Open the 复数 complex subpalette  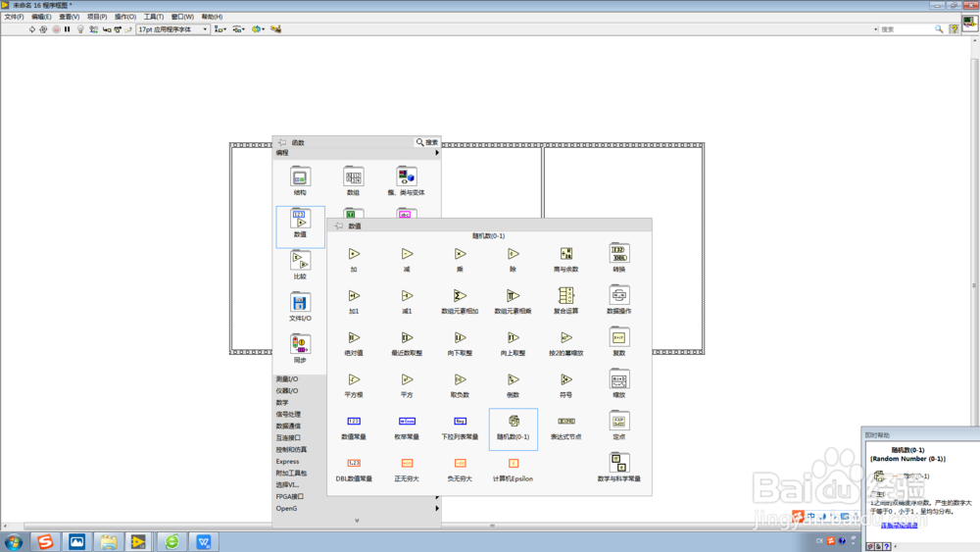(618, 337)
